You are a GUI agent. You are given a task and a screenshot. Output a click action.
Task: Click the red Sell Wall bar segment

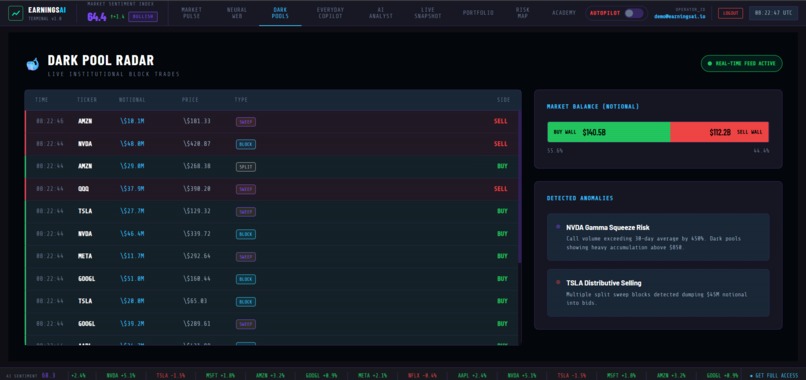click(x=720, y=132)
